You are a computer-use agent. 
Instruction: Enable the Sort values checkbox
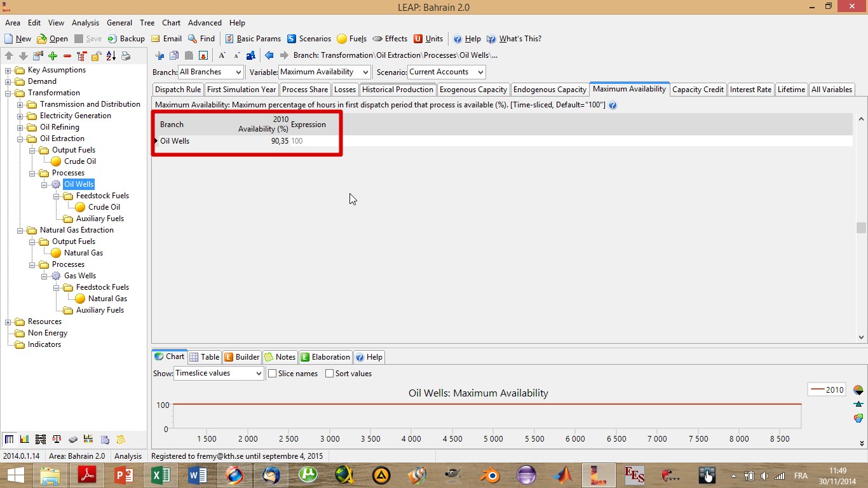coord(329,374)
